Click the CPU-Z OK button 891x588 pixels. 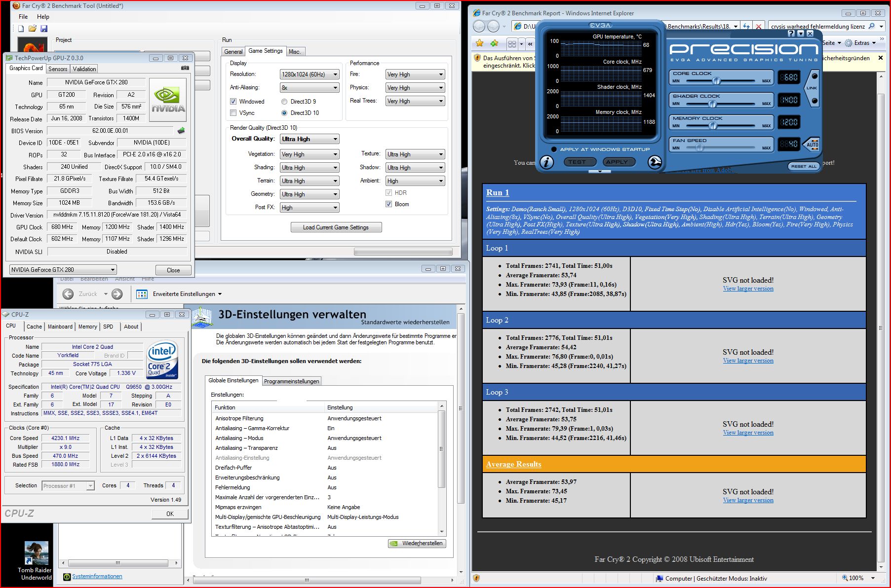click(170, 514)
